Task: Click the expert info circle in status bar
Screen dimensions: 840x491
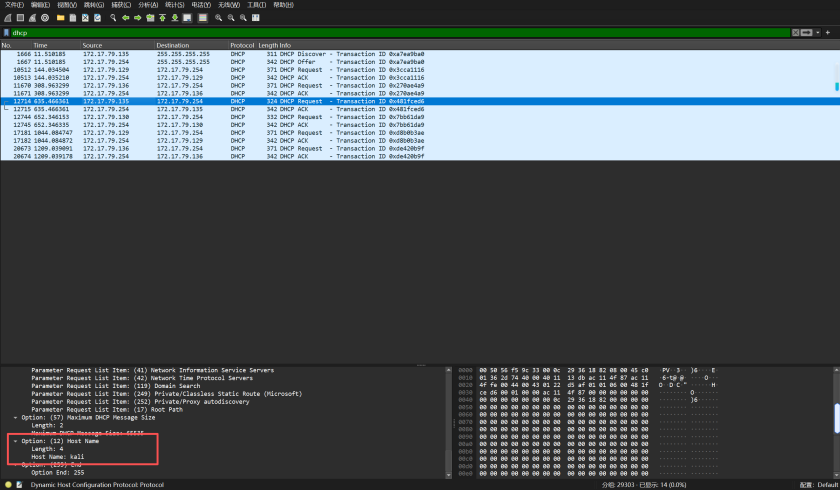Action: click(8, 485)
